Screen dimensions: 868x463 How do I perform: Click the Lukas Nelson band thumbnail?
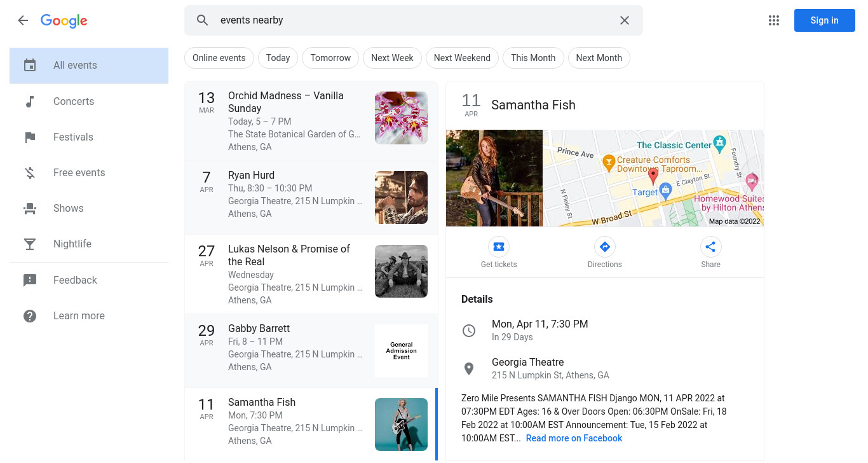(x=401, y=271)
